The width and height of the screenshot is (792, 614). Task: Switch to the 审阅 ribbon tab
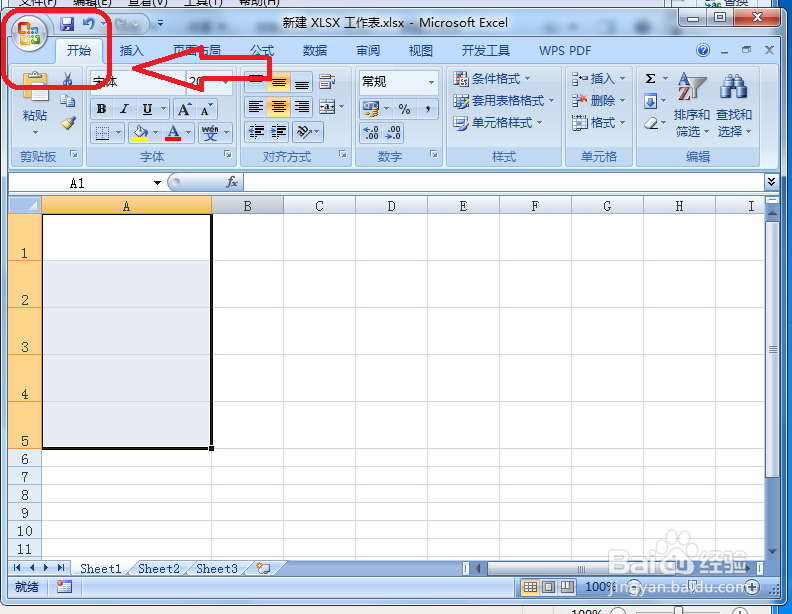[x=368, y=50]
